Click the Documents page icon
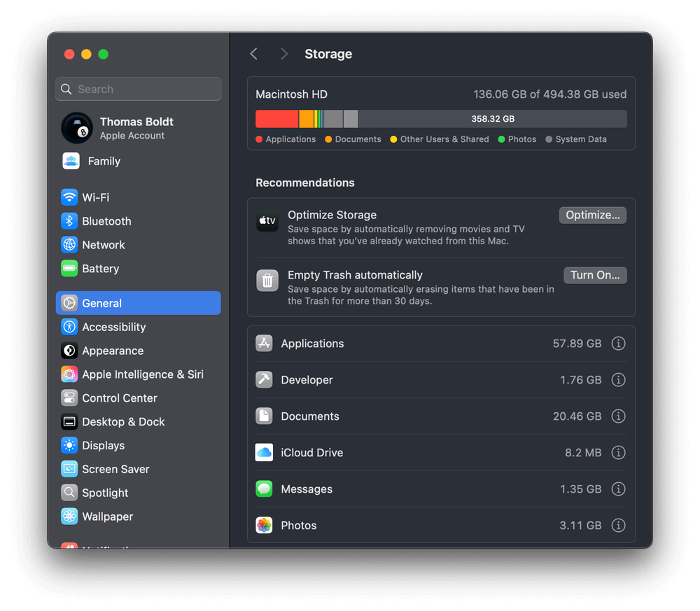 (x=264, y=416)
